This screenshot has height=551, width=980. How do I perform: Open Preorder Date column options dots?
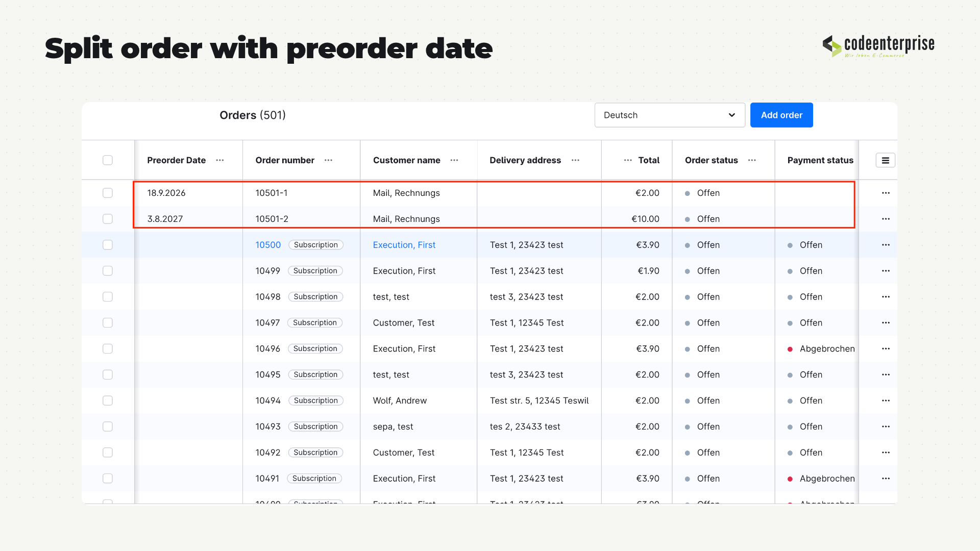click(x=220, y=160)
